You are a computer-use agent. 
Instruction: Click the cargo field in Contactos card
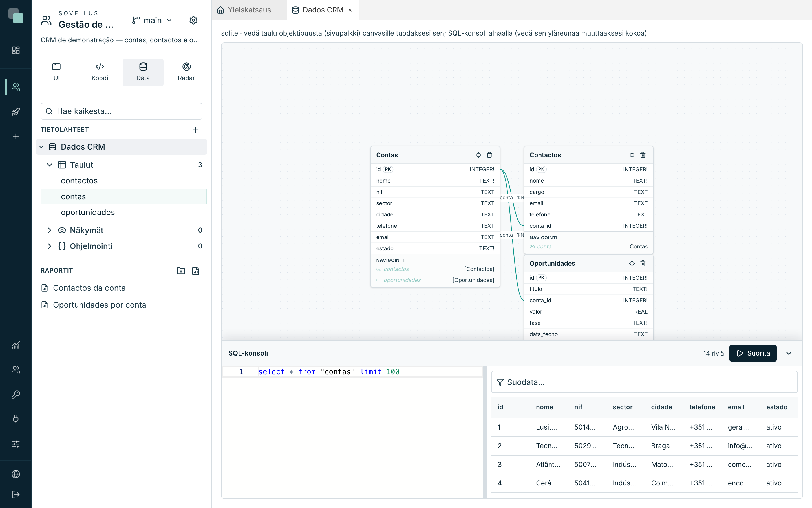tap(588, 192)
